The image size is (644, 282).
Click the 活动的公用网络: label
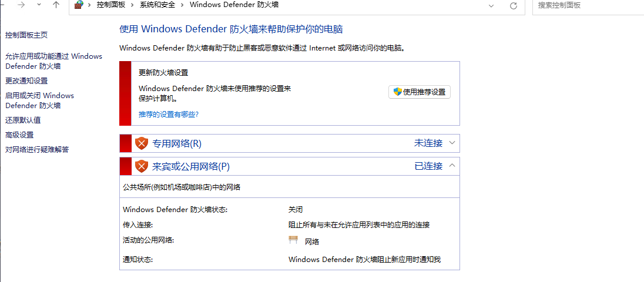[148, 240]
